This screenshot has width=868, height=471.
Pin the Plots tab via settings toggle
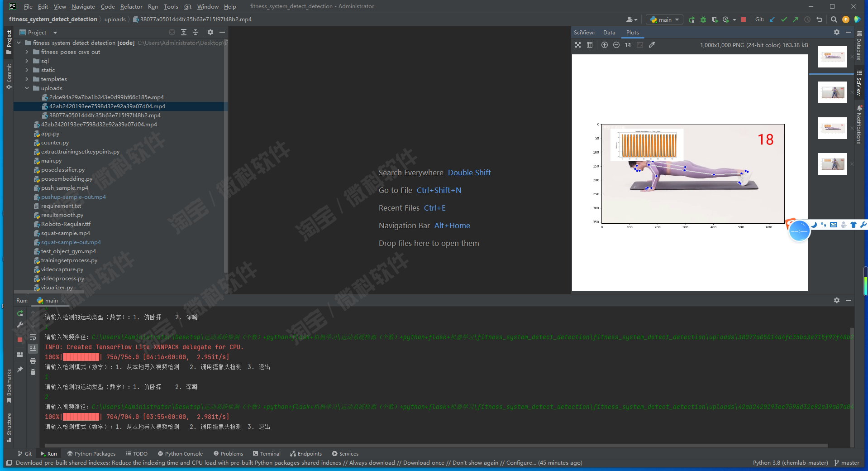(x=837, y=32)
